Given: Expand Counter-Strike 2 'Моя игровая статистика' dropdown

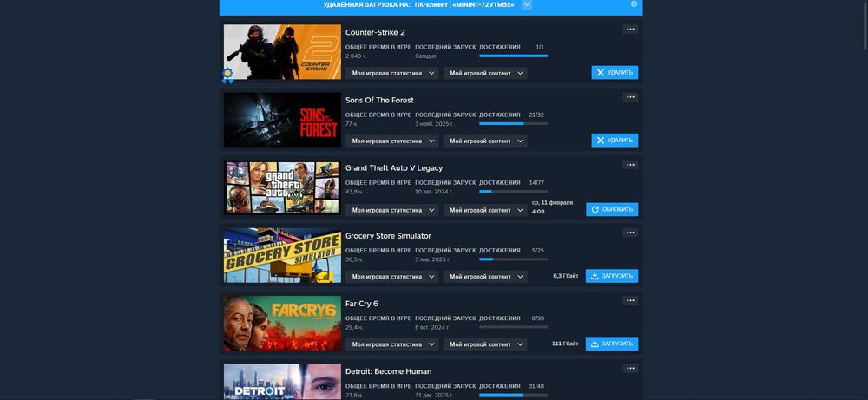Looking at the screenshot, I should coord(392,73).
